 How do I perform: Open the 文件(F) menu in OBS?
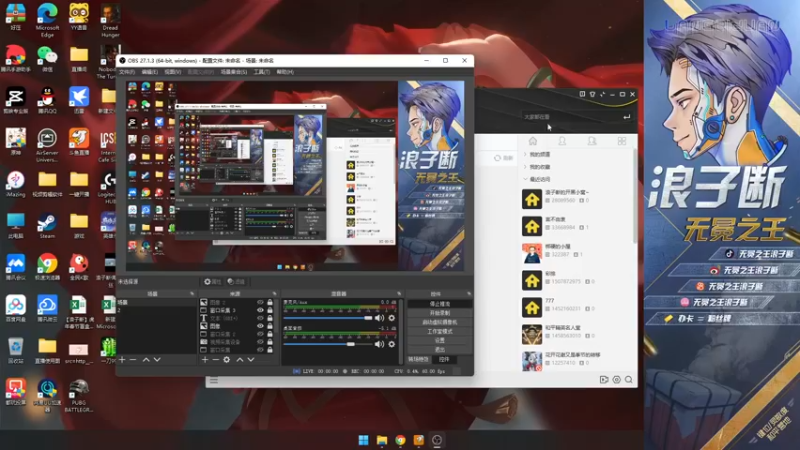127,72
